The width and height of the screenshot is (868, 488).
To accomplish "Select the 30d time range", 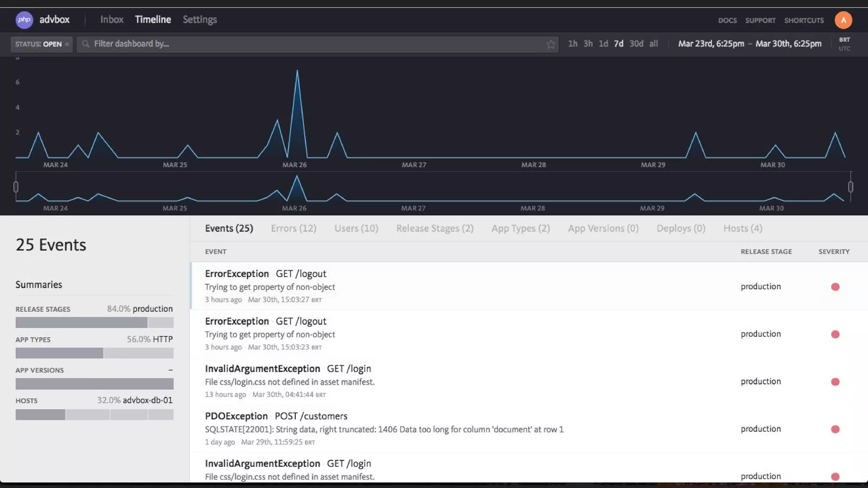I will [x=636, y=44].
